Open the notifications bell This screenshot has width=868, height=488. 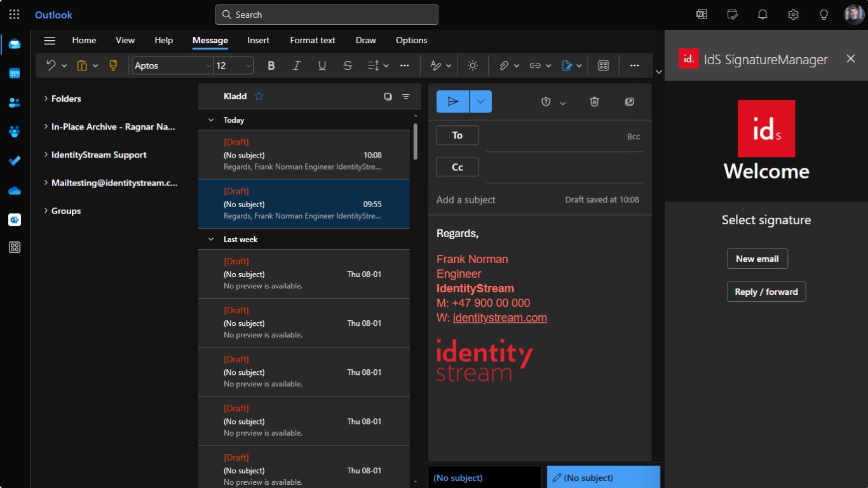click(763, 15)
